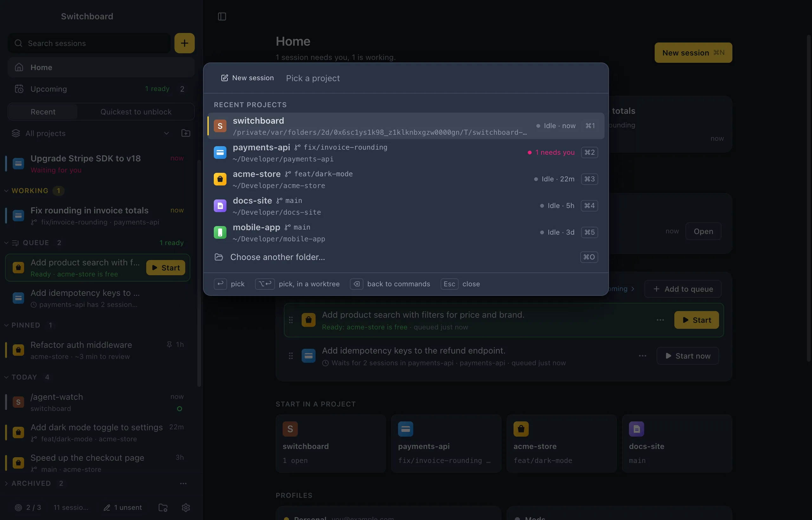812x520 pixels.
Task: Click the blue payments-api project icon in list
Action: [x=220, y=152]
